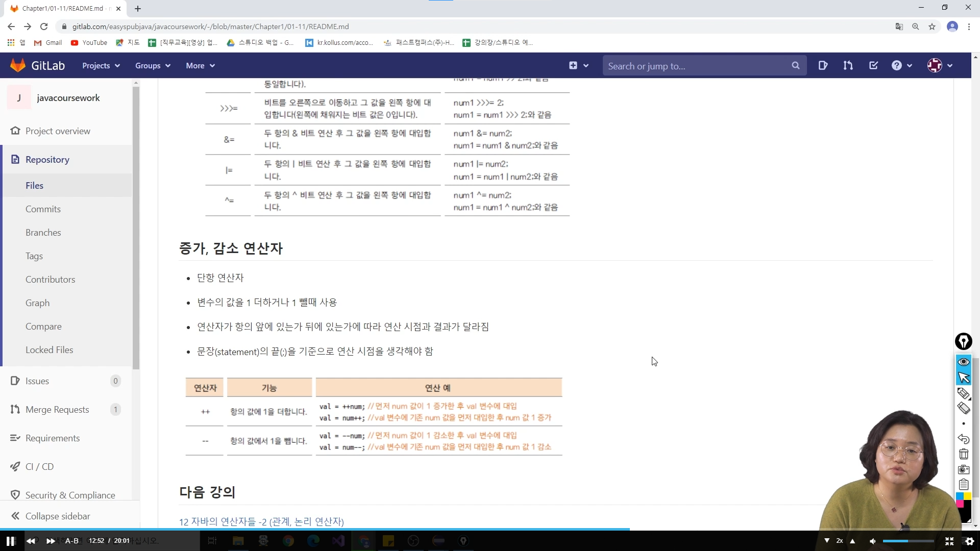Image resolution: width=980 pixels, height=551 pixels.
Task: Open the Help dropdown menu
Action: pos(901,65)
